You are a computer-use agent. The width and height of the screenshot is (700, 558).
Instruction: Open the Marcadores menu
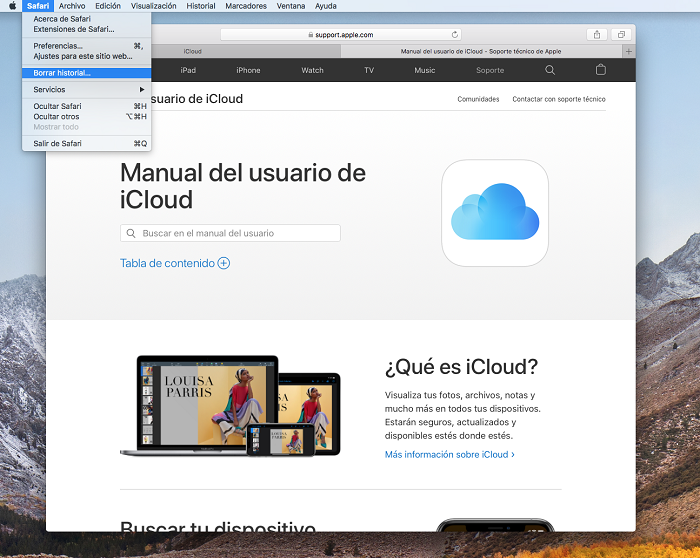245,6
